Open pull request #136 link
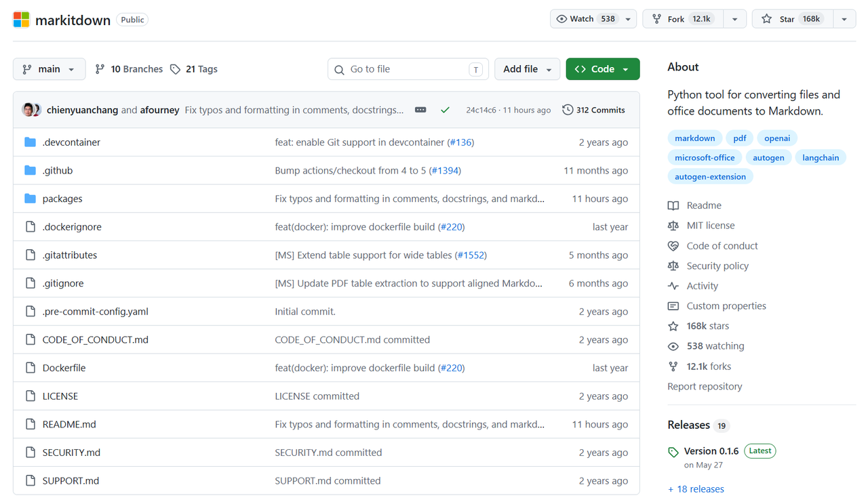The width and height of the screenshot is (868, 500). click(x=460, y=142)
